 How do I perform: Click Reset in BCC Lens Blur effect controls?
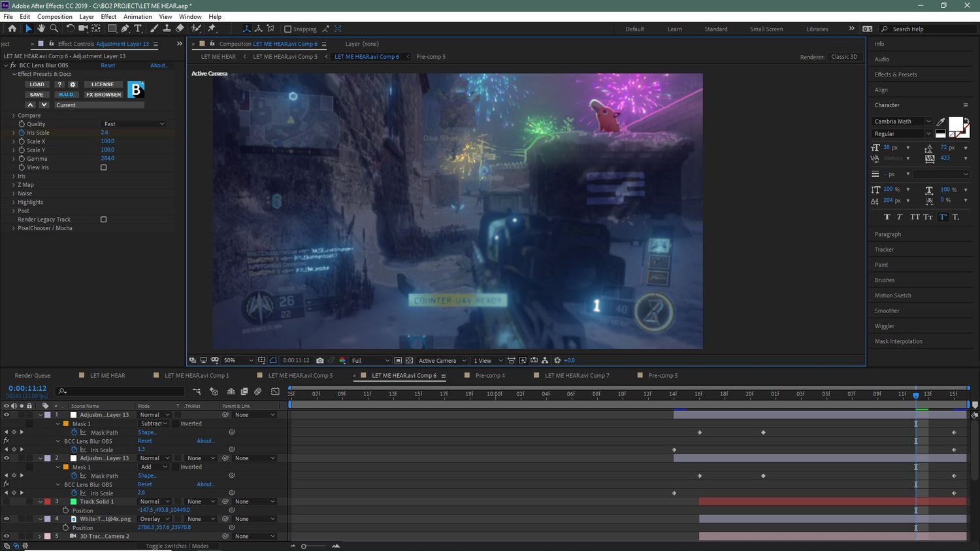pyautogui.click(x=108, y=65)
